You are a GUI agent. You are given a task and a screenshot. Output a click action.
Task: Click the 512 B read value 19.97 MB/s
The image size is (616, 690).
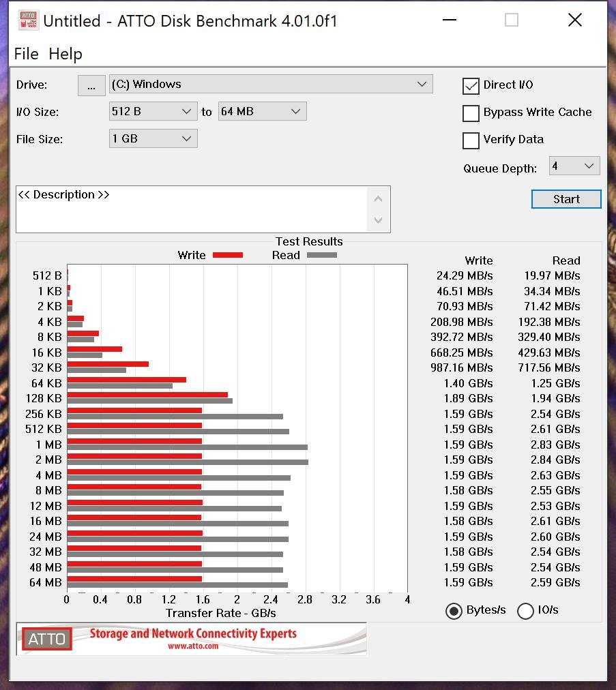[552, 276]
